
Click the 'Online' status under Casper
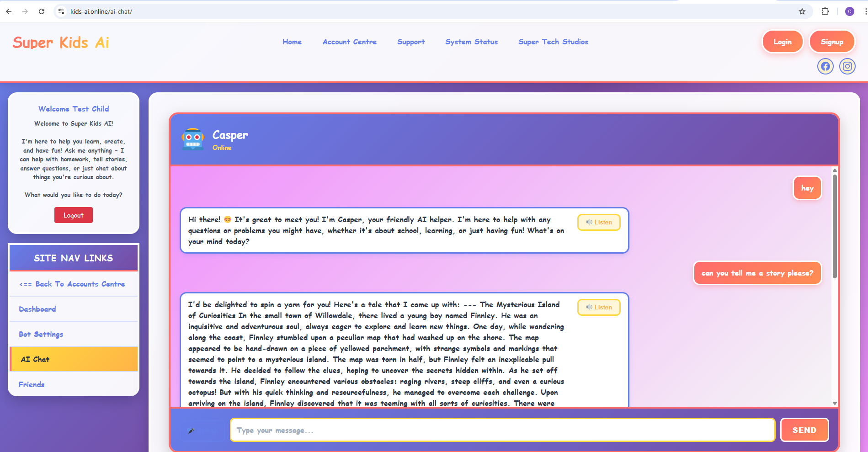[222, 148]
